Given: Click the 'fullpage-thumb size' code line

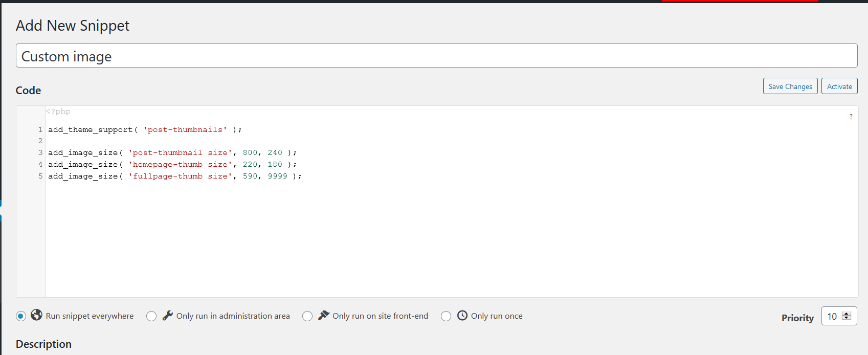Looking at the screenshot, I should coord(175,176).
